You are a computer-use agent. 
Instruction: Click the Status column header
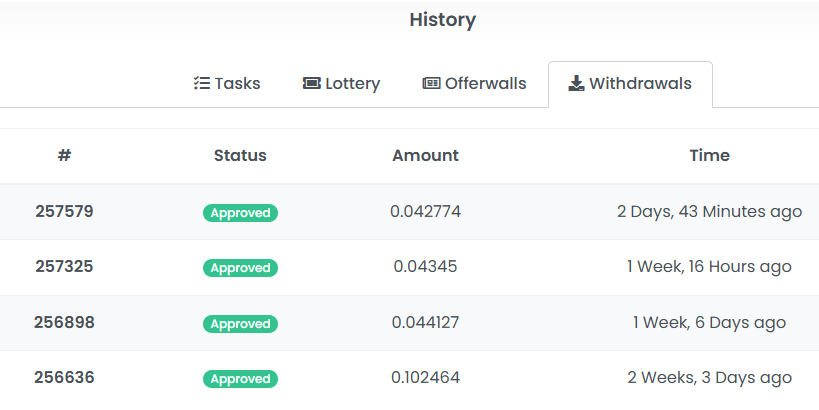coord(240,155)
